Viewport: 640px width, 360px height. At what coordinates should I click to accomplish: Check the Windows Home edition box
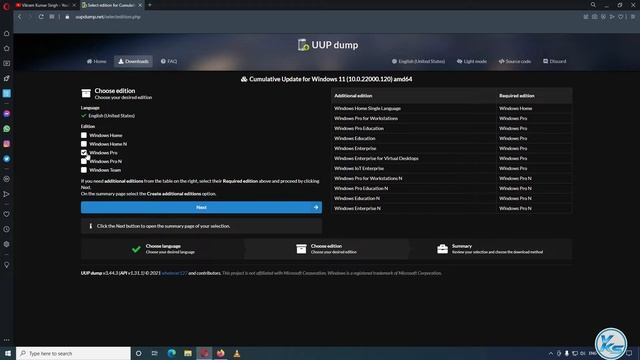coord(84,135)
